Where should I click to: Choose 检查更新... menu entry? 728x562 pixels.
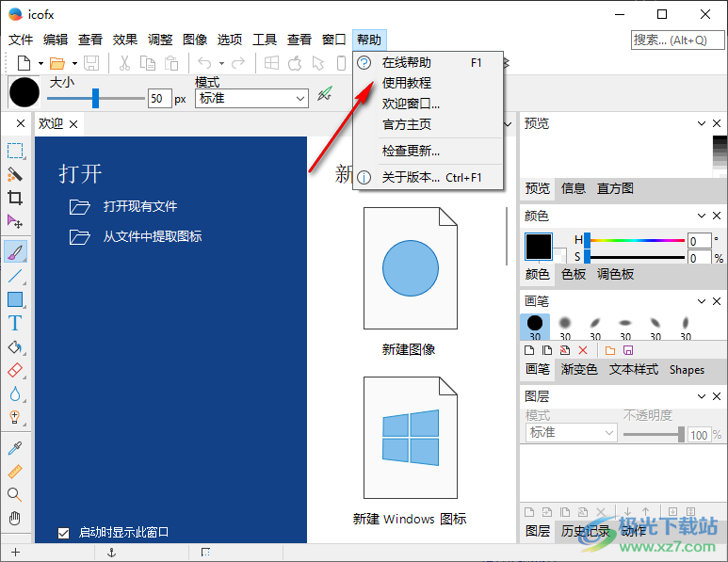(429, 151)
